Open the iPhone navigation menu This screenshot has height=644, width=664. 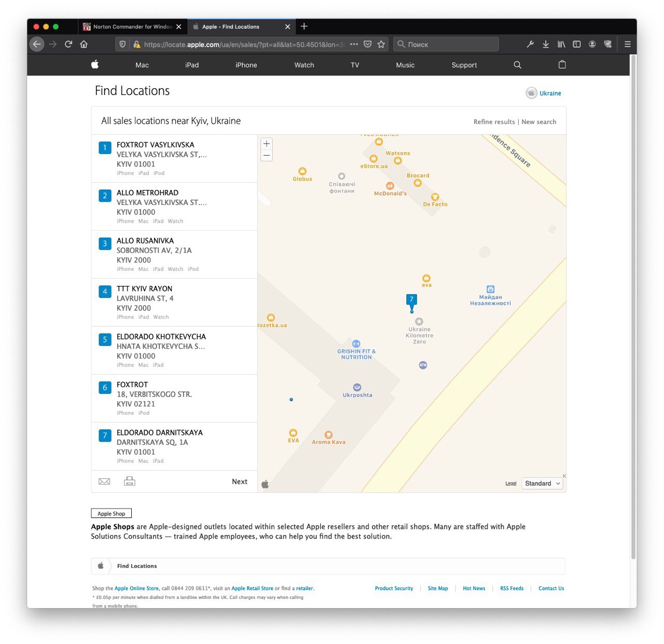click(246, 65)
